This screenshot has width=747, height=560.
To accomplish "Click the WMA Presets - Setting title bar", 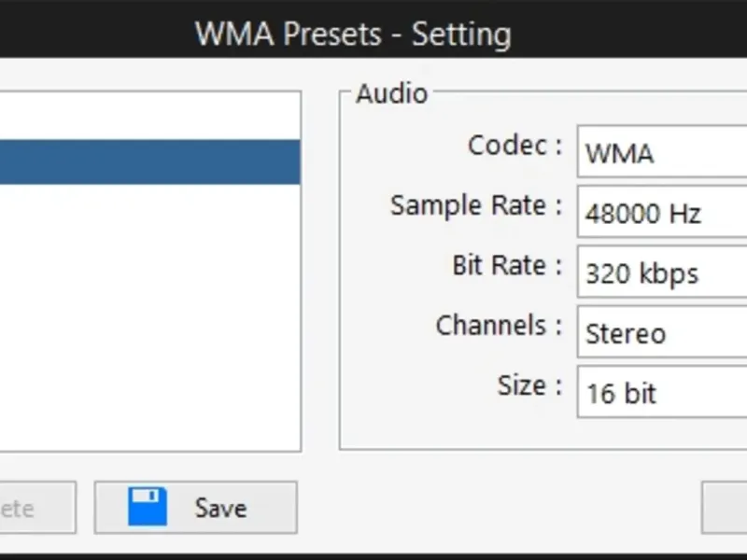I will coord(353,35).
